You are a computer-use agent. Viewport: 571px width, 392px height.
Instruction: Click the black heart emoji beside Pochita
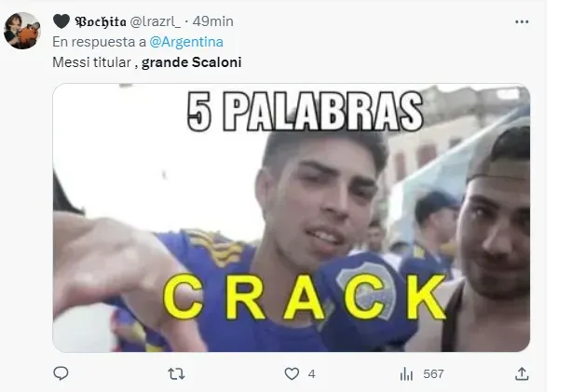(61, 21)
